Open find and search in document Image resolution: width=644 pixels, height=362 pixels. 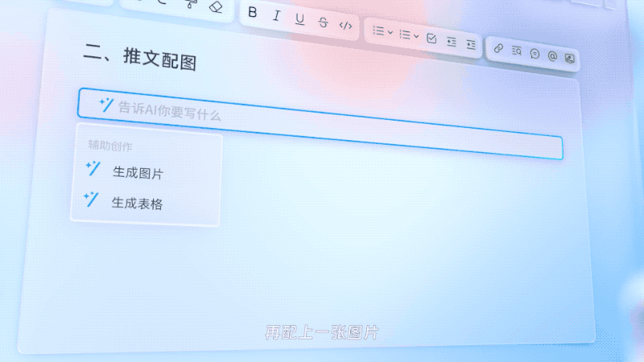coord(516,51)
